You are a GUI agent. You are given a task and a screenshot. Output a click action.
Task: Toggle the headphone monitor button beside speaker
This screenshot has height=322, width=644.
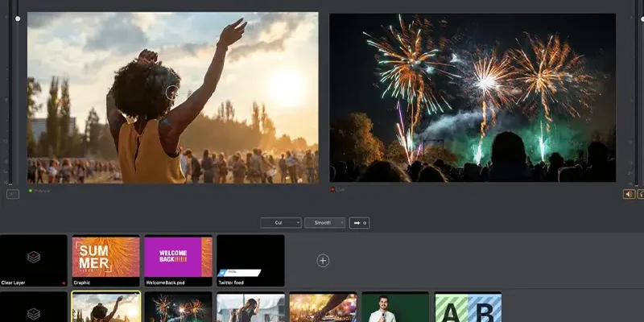coord(641,194)
